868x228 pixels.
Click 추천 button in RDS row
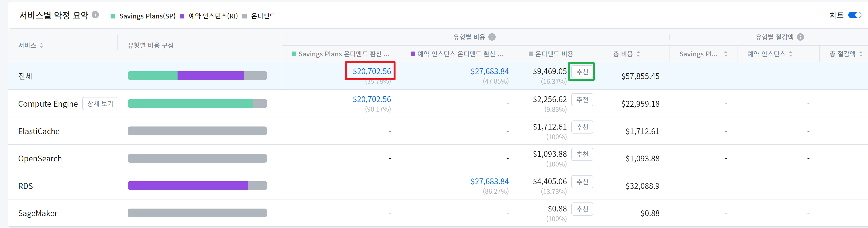[x=582, y=182]
